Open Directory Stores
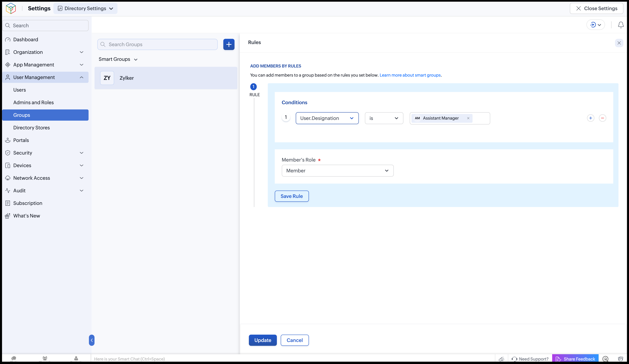Screen dimensions: 629x364 coord(32,128)
